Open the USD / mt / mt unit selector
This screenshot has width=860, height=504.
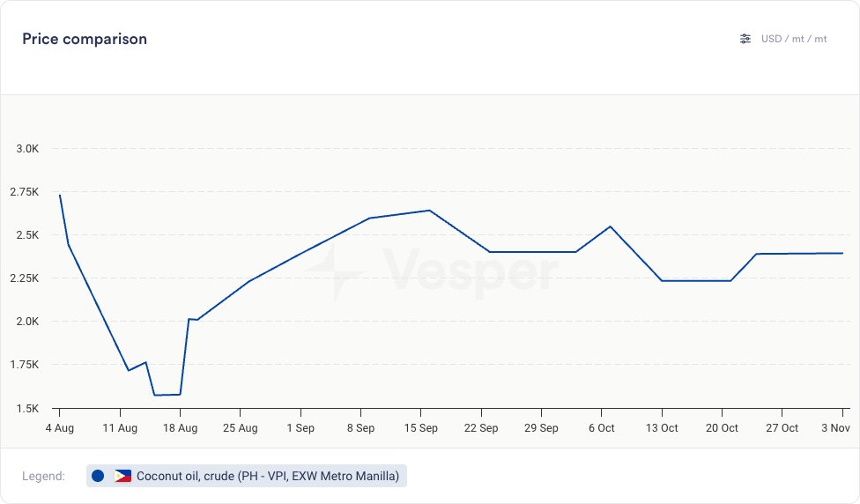794,39
